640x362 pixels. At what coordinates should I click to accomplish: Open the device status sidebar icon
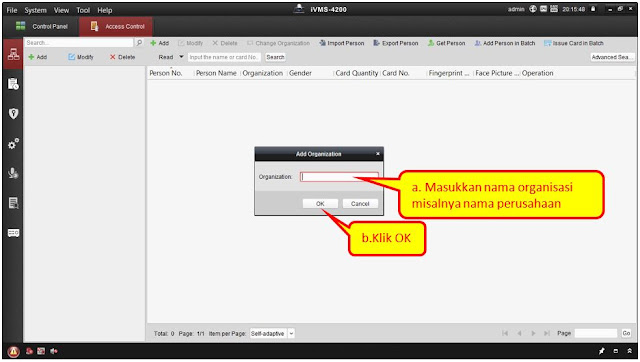[x=13, y=233]
